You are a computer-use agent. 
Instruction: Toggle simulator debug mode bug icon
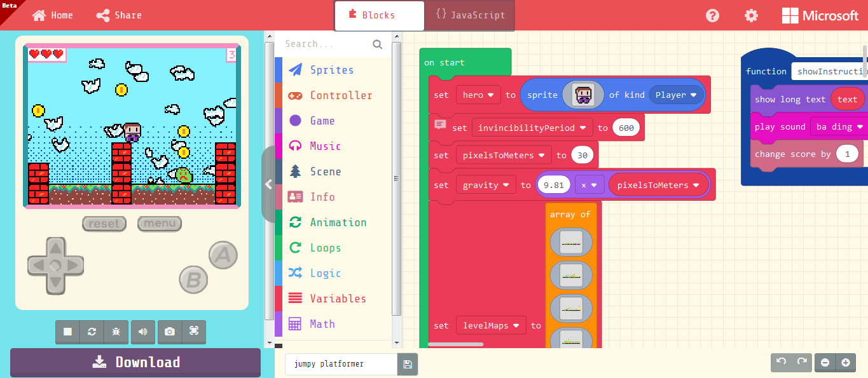click(116, 332)
